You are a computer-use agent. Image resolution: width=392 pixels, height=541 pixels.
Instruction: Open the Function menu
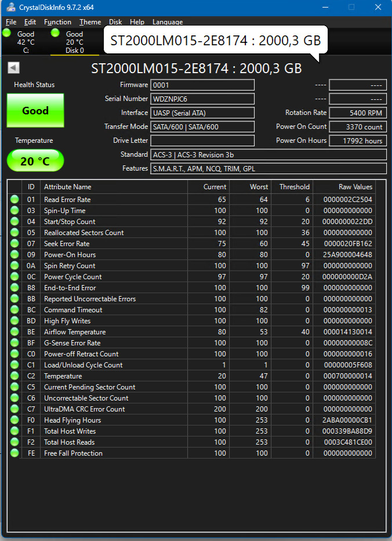[x=57, y=22]
